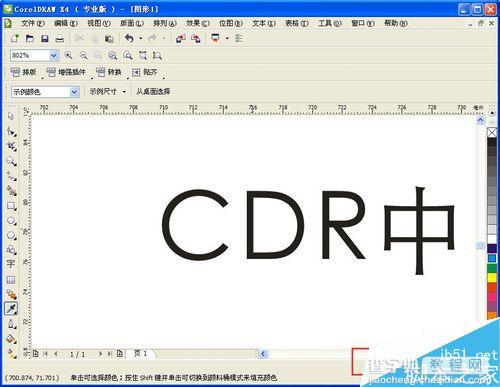Select the Ellipse tool
The height and width of the screenshot is (387, 500).
coord(11,221)
